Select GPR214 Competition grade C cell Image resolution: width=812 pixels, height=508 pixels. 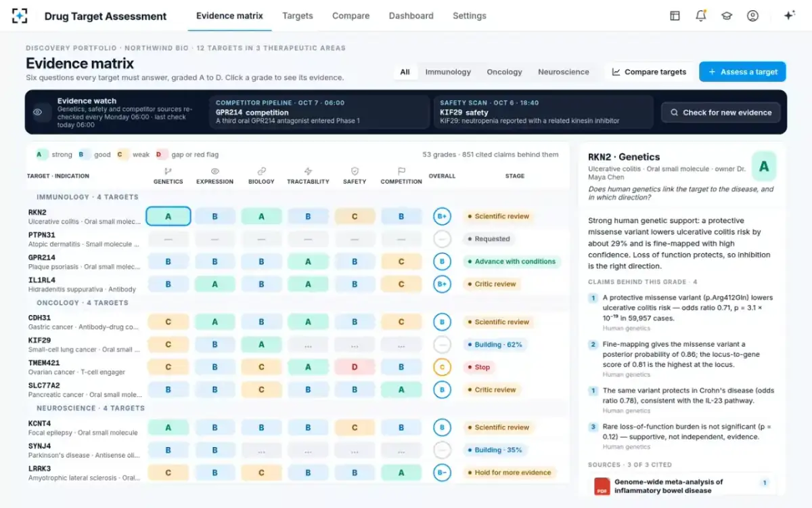point(401,261)
